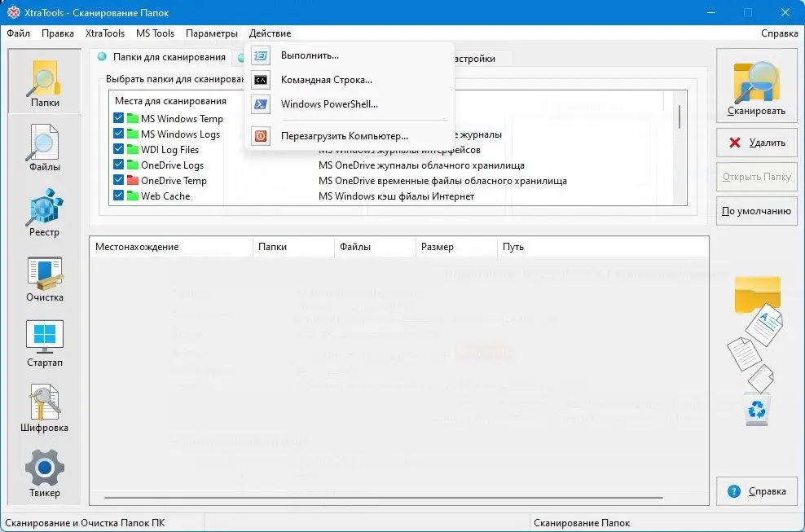
Task: Open the Шифровка encryption section
Action: pos(45,409)
